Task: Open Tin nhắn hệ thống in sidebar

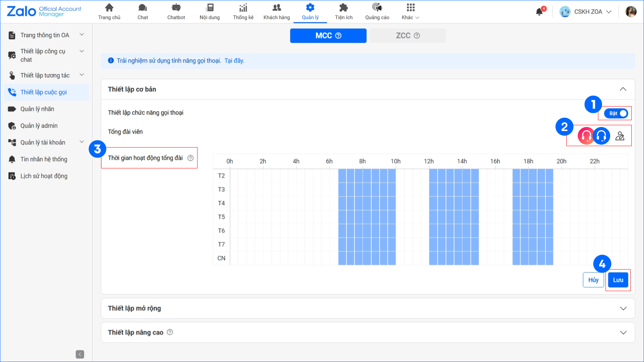Action: (46, 159)
